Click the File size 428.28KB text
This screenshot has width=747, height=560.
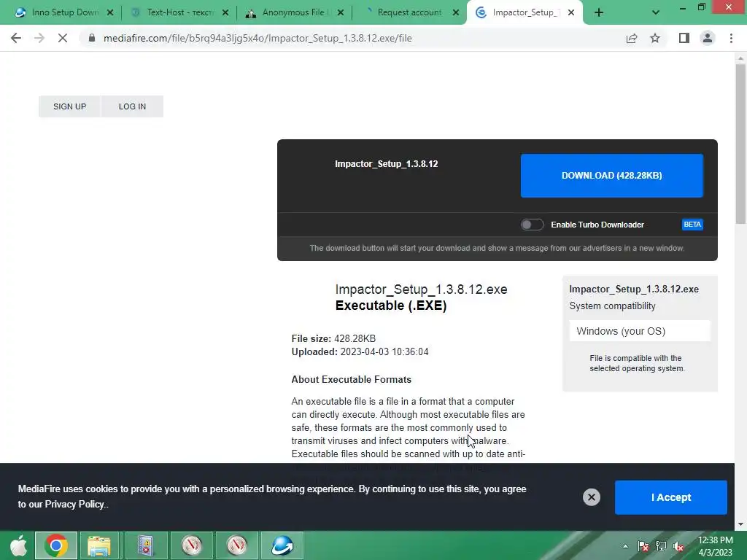[333, 338]
